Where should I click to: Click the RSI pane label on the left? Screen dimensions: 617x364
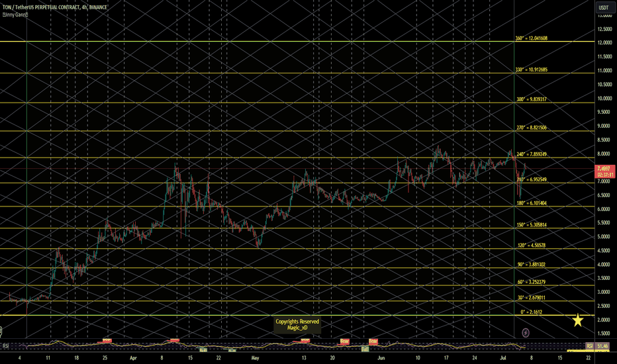point(5,346)
